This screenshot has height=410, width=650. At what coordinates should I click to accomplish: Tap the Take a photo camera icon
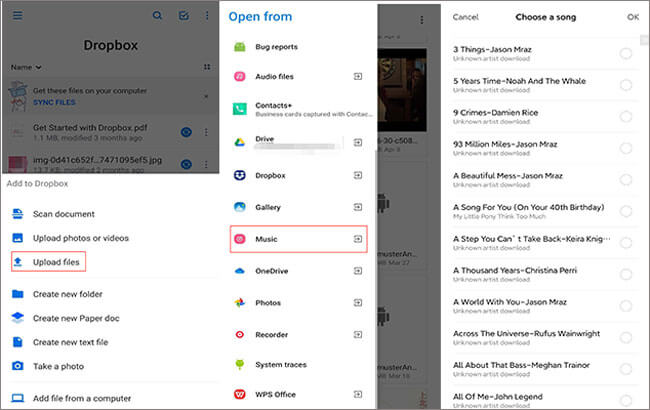click(x=17, y=366)
